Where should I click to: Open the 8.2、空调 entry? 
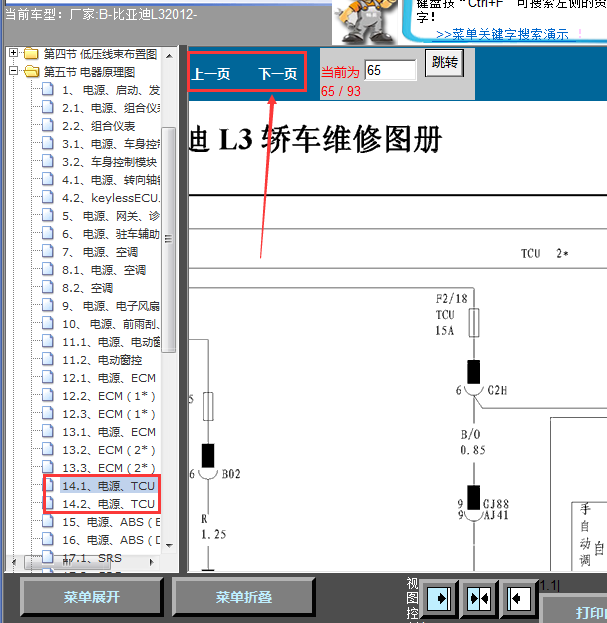pyautogui.click(x=87, y=288)
